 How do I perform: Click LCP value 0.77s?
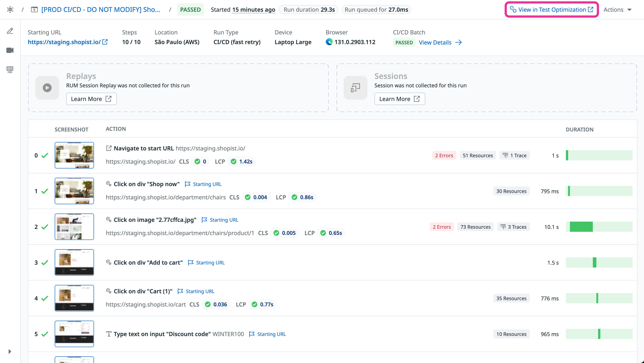(266, 305)
